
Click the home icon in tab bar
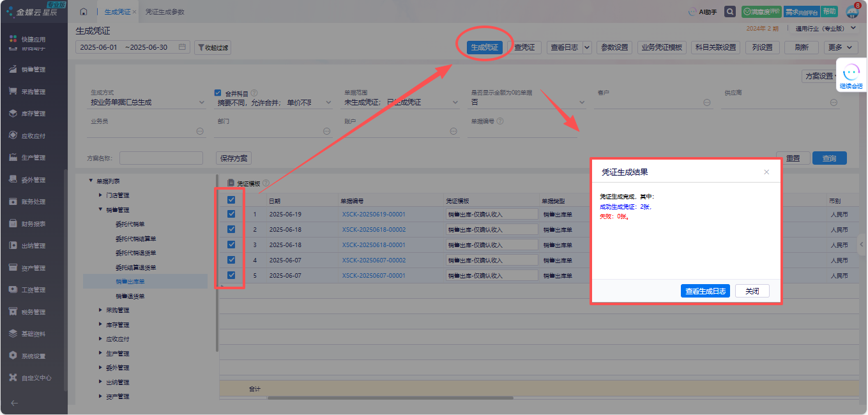[x=84, y=12]
